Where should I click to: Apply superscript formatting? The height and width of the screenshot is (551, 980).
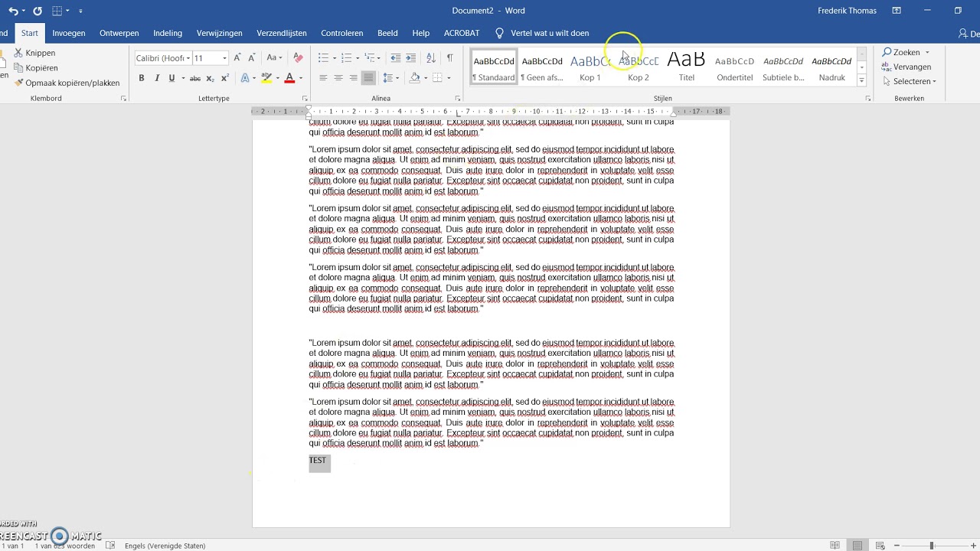(224, 78)
